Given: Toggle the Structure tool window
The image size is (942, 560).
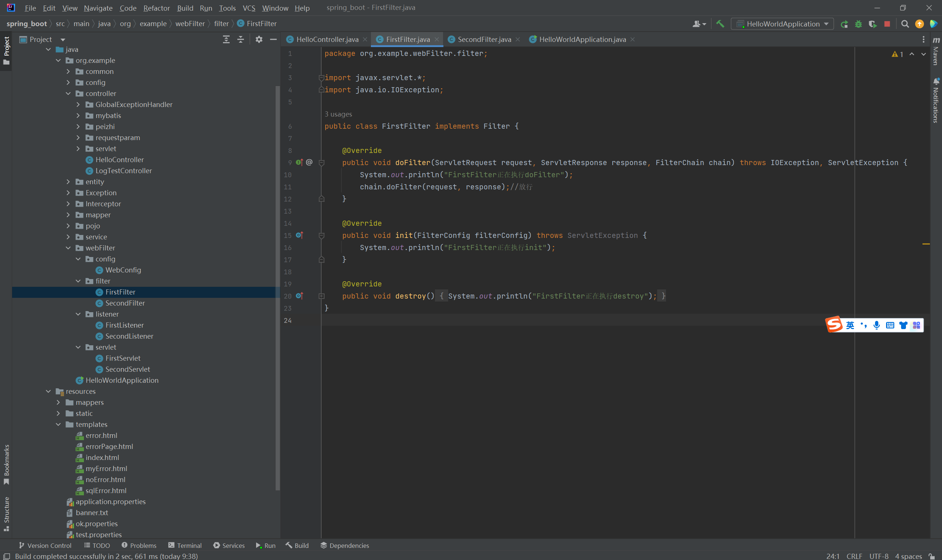Looking at the screenshot, I should [x=6, y=514].
